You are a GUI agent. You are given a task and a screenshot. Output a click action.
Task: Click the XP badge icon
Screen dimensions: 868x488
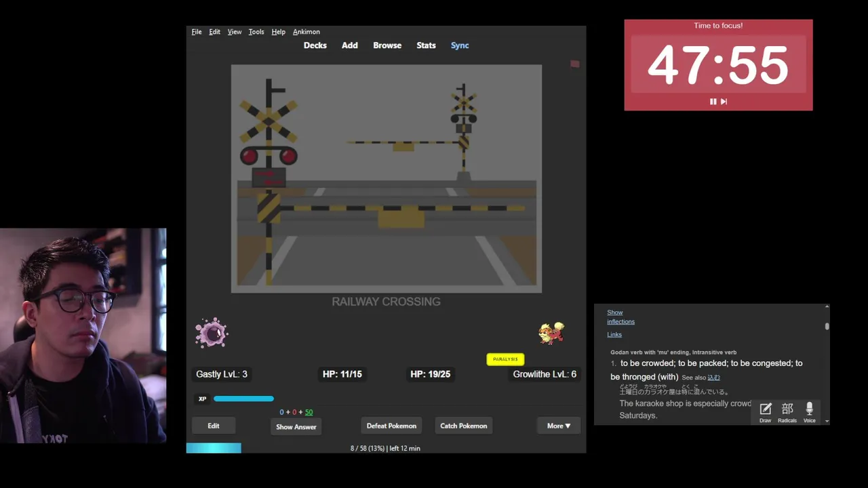pos(202,399)
